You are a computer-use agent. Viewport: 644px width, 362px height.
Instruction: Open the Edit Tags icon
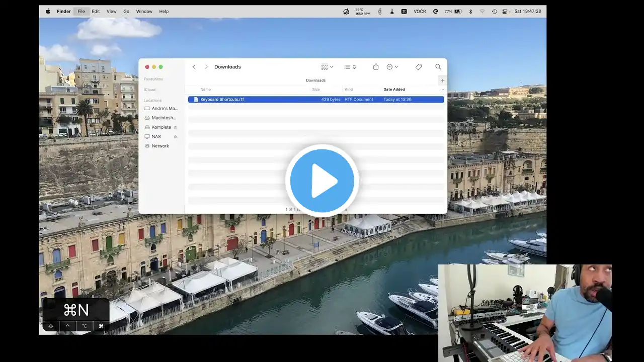[x=419, y=67]
